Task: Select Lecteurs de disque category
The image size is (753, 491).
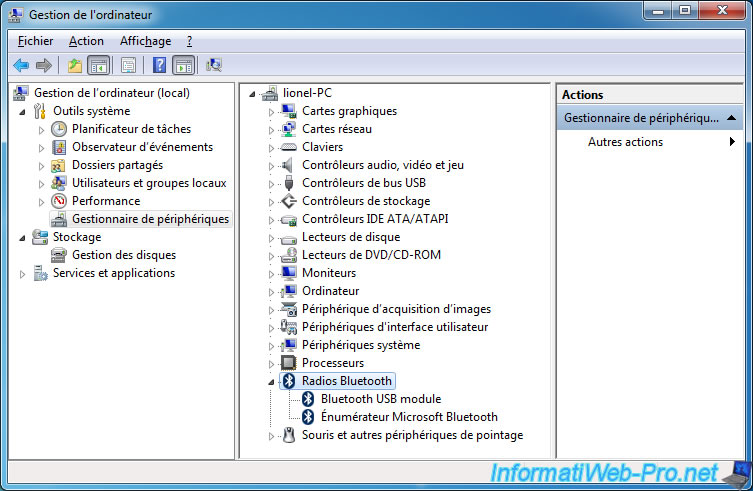Action: pyautogui.click(x=351, y=237)
